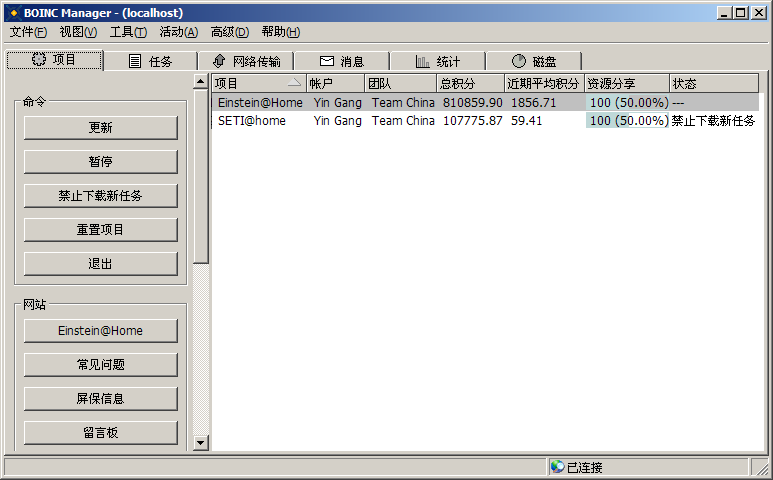Close the BOINC Manager window
The width and height of the screenshot is (773, 480).
point(759,13)
